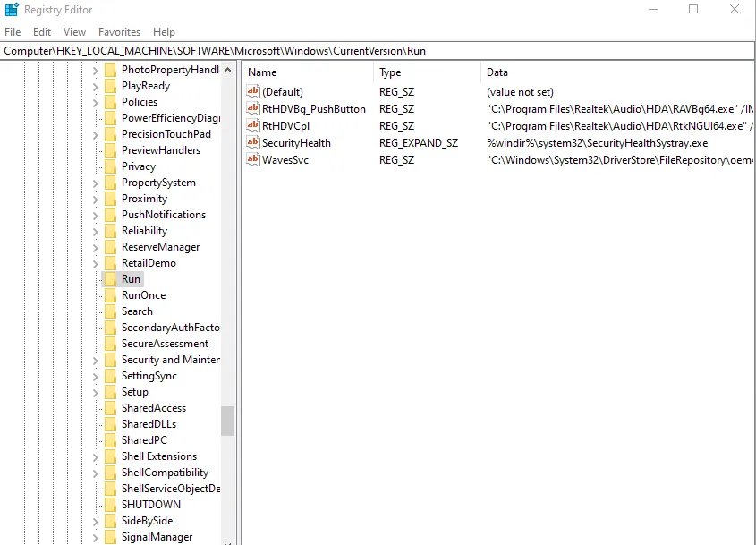Screen dimensions: 756x545
Task: Select the (Default) value icon
Action: point(253,91)
